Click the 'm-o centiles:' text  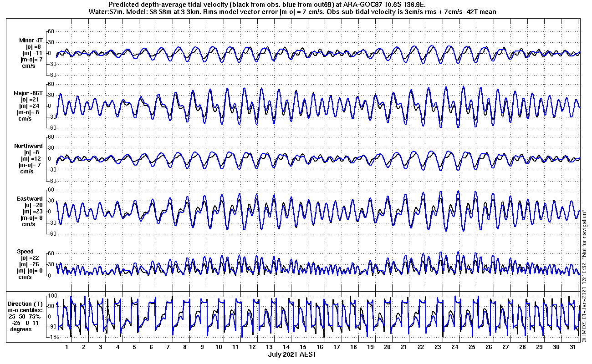(26, 310)
